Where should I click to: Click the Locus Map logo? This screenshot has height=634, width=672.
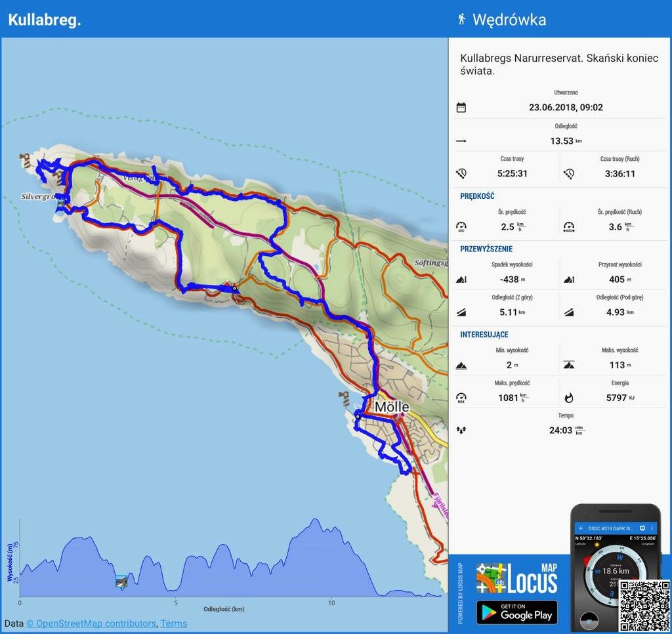point(516,578)
